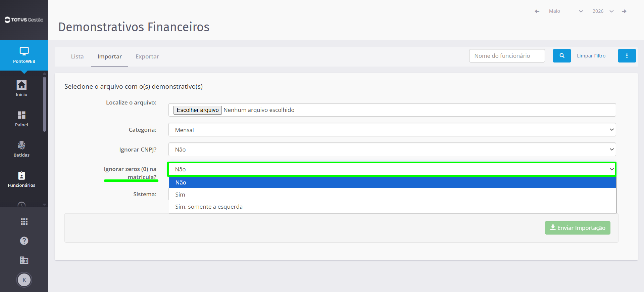This screenshot has width=644, height=292.
Task: Collapse the Ignorar zeros na matrícula dropdown
Action: (x=392, y=169)
